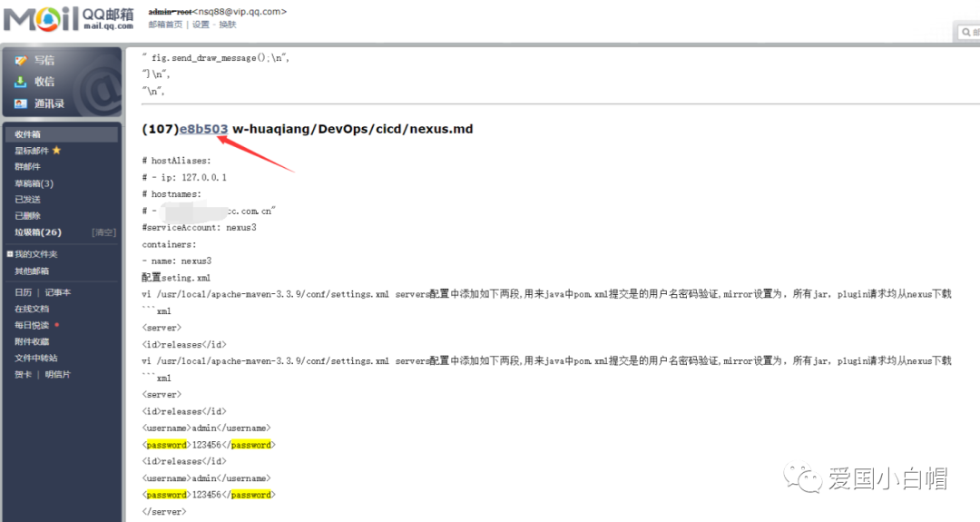Viewport: 980px width, 522px height.
Task: Click '#serviceAccount: nexus3' line
Action: 200,228
